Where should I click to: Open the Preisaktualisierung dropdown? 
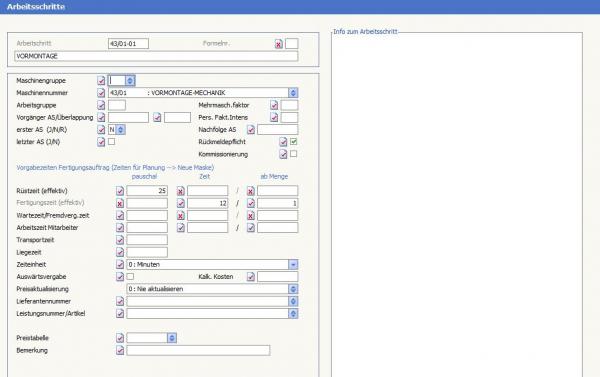pyautogui.click(x=293, y=289)
